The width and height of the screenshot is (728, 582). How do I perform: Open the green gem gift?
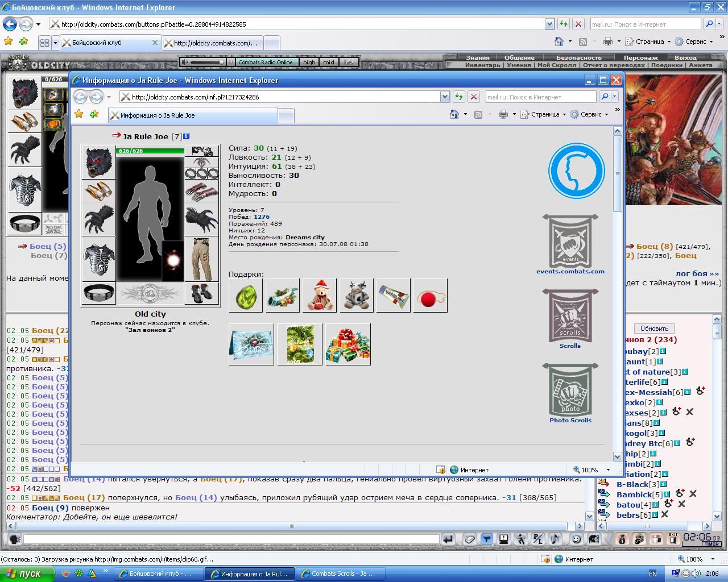coord(246,296)
